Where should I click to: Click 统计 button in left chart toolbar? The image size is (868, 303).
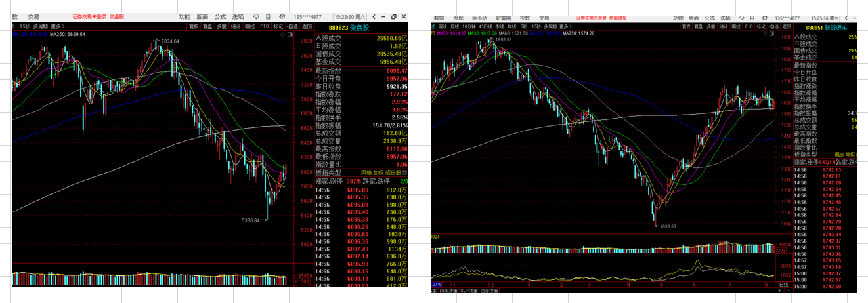236,26
